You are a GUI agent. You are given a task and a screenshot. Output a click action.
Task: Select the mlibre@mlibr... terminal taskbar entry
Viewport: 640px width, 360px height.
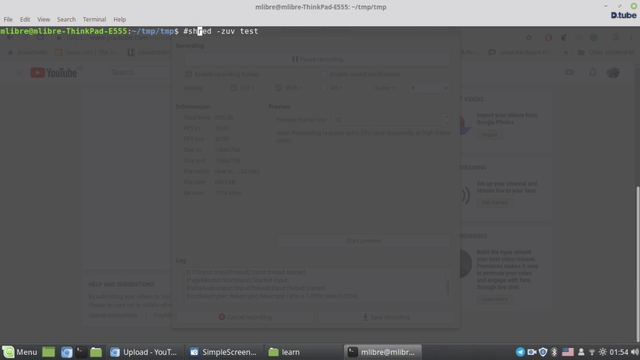[x=382, y=352]
